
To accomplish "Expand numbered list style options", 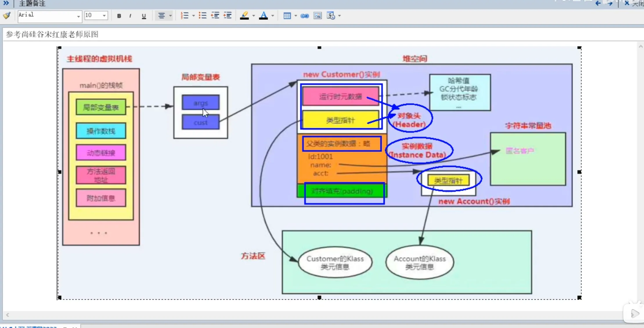I will pyautogui.click(x=193, y=16).
